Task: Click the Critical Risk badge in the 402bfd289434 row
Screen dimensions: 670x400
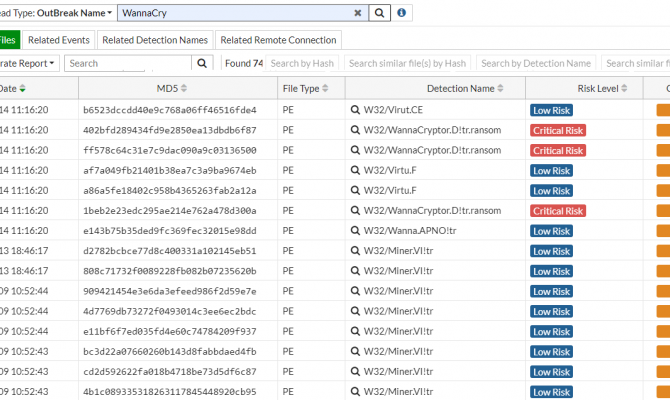Action: coord(558,130)
